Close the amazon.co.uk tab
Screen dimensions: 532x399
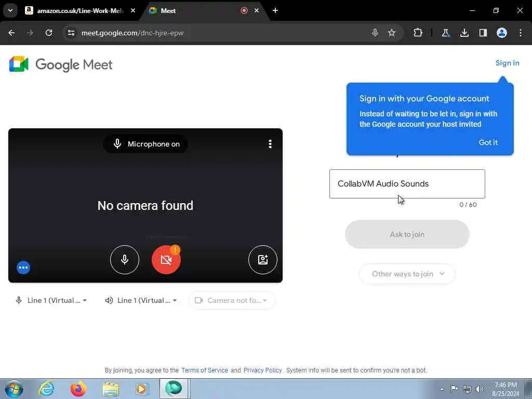[133, 10]
